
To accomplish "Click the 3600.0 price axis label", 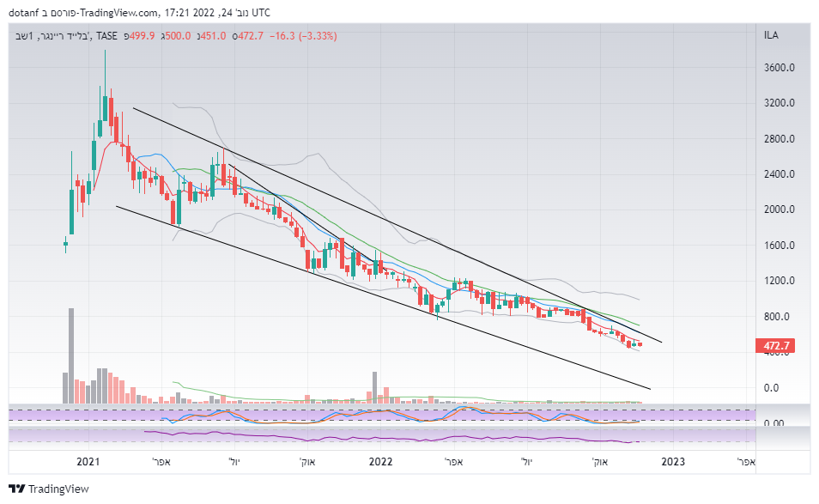I will click(x=780, y=67).
